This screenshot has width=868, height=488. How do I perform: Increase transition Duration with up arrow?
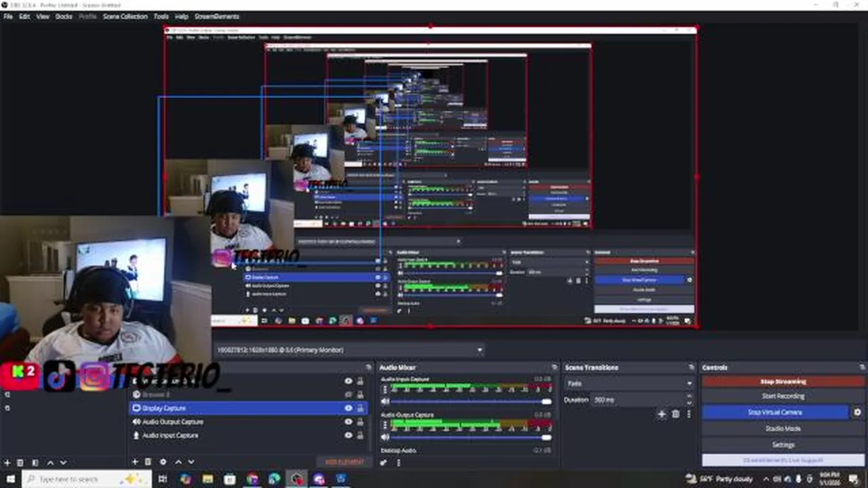(690, 396)
